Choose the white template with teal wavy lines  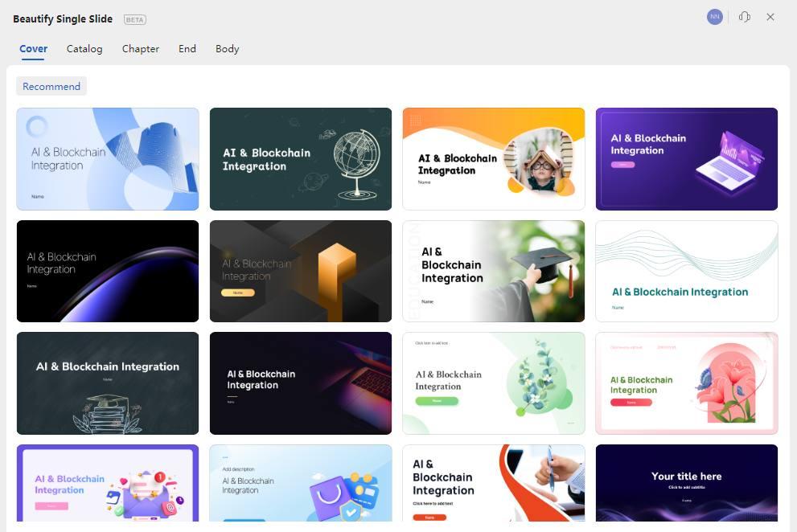pos(687,271)
